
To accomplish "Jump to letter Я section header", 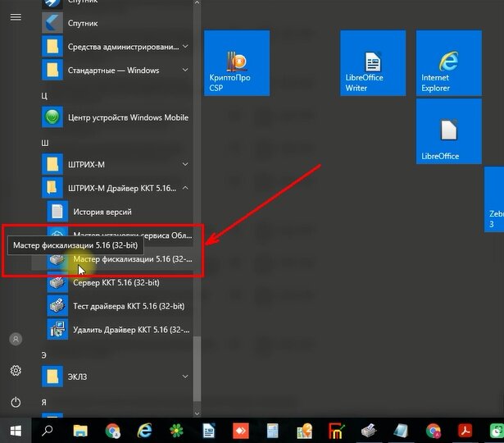I will [44, 402].
